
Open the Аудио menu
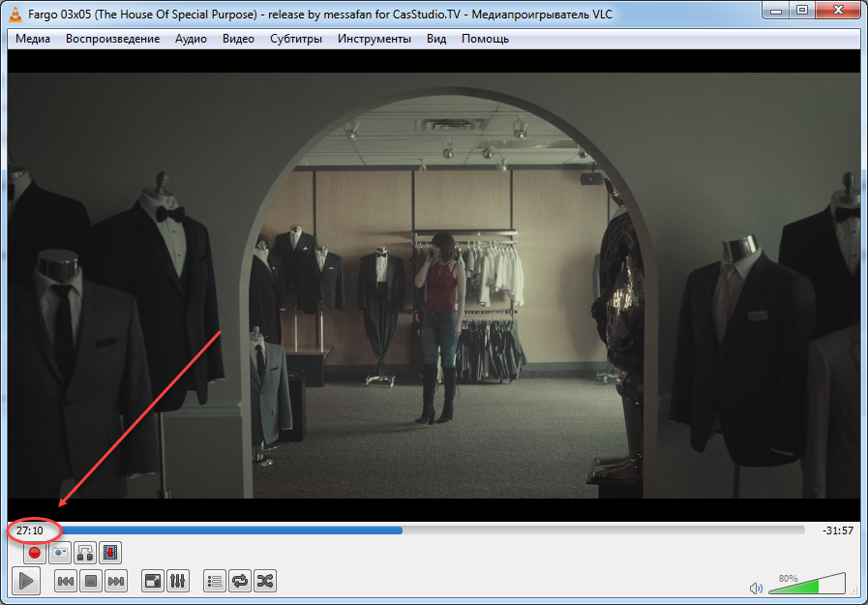[x=191, y=39]
